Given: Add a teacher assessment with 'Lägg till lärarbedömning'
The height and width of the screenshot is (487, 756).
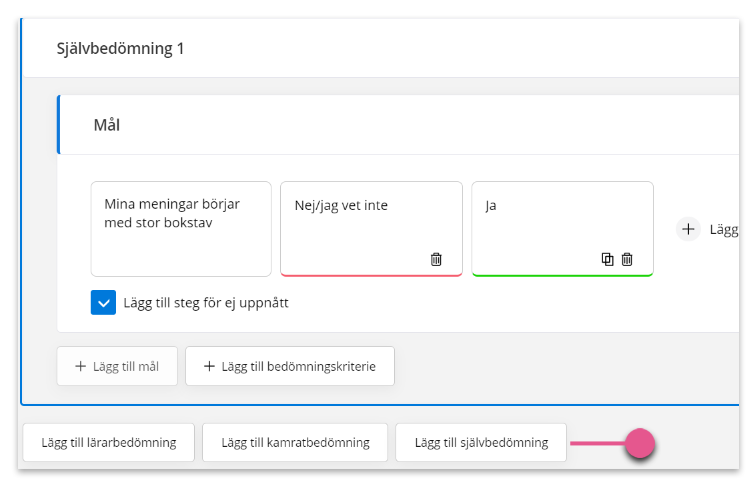Looking at the screenshot, I should click(108, 443).
